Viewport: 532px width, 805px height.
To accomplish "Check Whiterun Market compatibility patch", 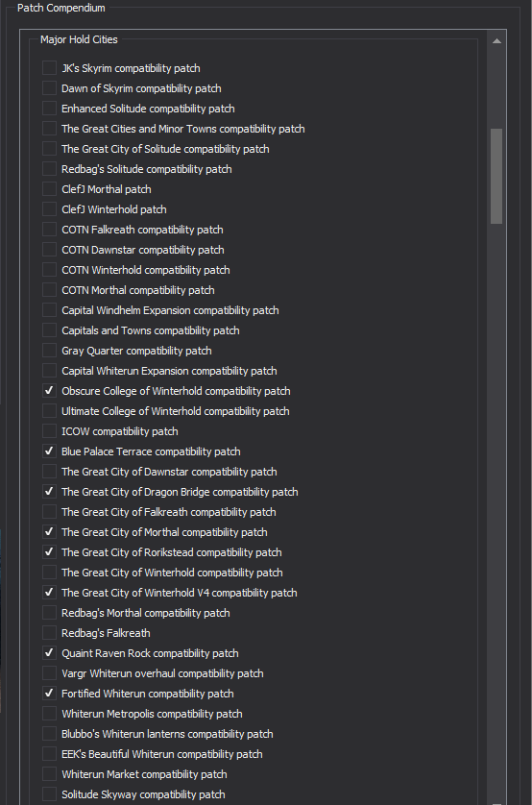I will pyautogui.click(x=49, y=773).
